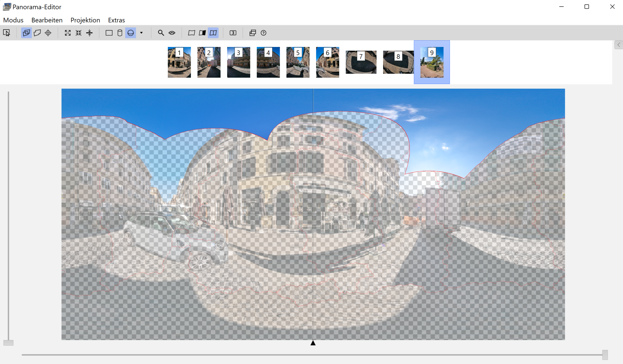Click the collapse inward arrows icon

[78, 33]
